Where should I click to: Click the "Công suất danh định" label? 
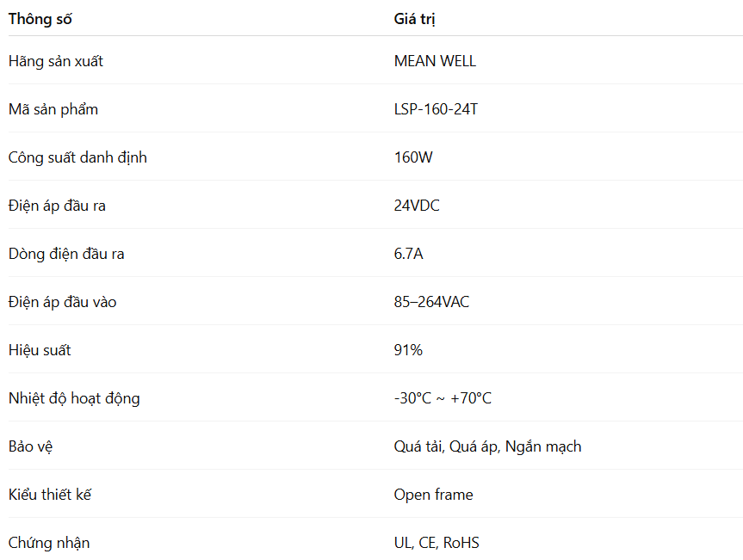click(77, 157)
